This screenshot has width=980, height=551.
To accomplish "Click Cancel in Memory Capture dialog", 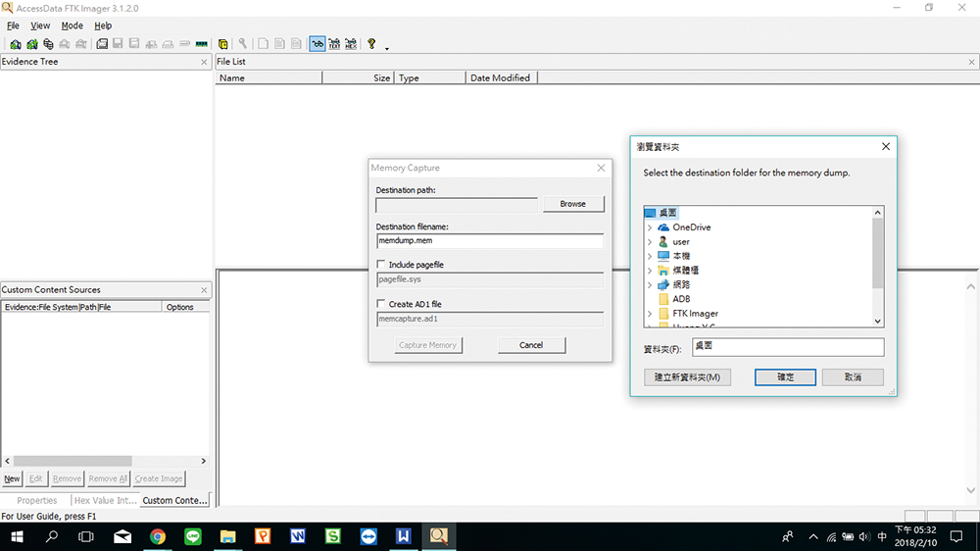I will pos(531,345).
